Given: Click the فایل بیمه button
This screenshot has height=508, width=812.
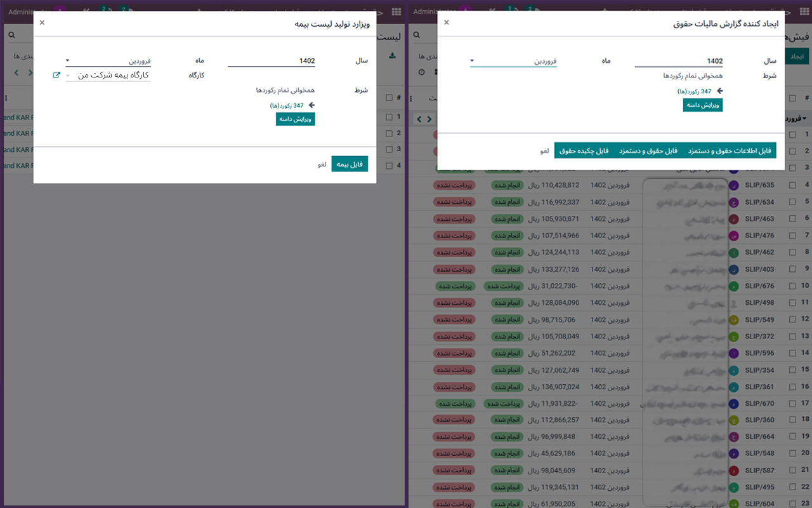Looking at the screenshot, I should tap(350, 164).
